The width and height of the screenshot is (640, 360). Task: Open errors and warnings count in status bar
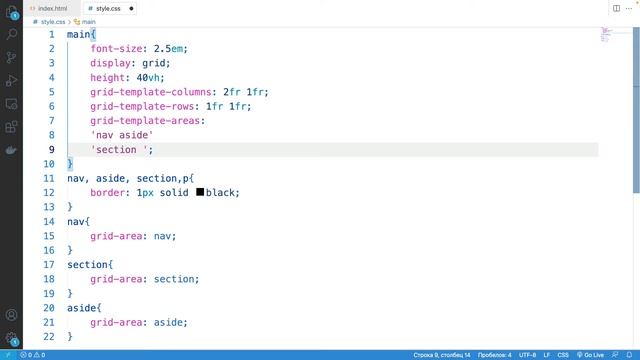point(33,355)
